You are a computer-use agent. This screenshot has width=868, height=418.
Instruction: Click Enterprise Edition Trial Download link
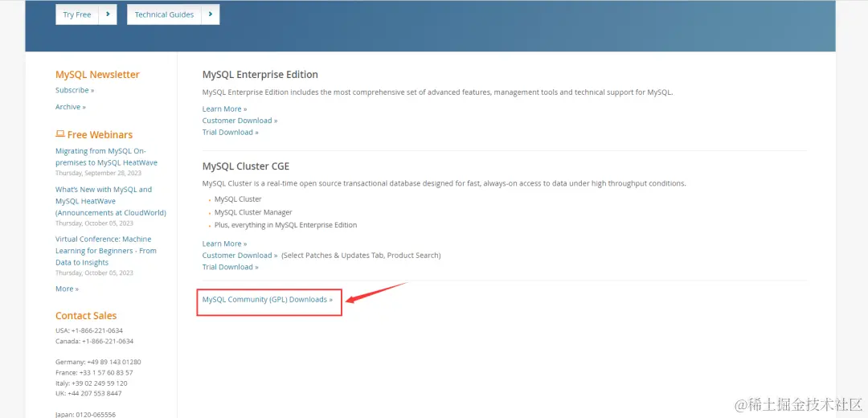point(231,133)
